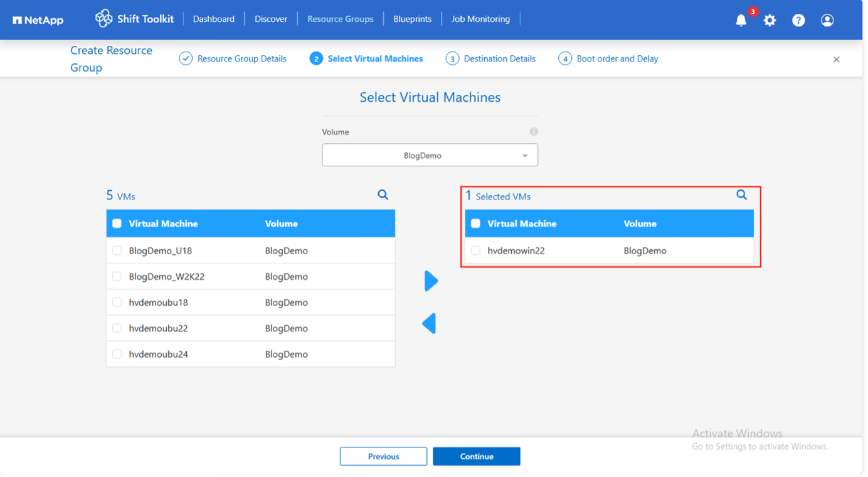Open the notifications bell icon

(741, 20)
